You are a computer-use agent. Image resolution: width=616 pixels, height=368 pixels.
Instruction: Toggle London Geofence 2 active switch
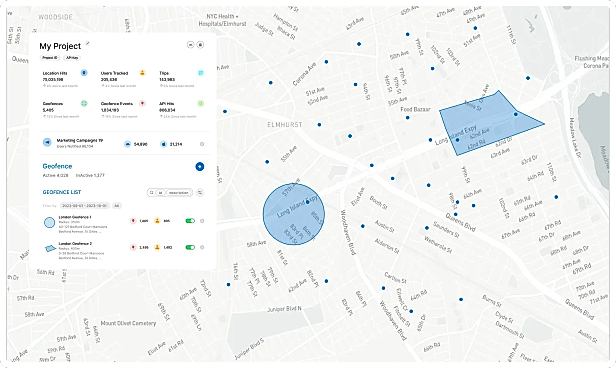(x=190, y=247)
